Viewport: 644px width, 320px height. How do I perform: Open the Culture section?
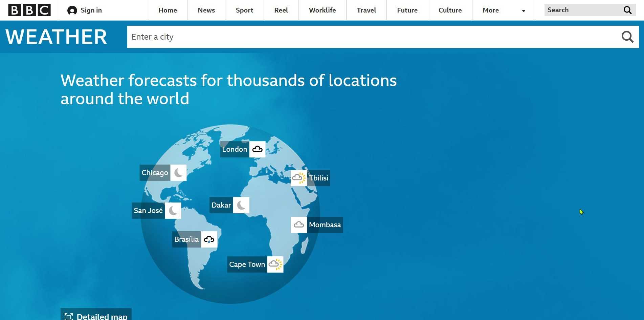pos(450,10)
